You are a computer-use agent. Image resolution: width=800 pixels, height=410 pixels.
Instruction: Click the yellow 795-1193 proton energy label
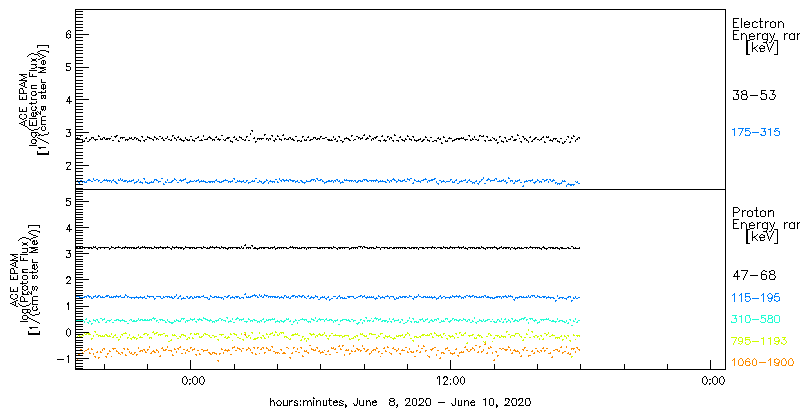pyautogui.click(x=759, y=341)
